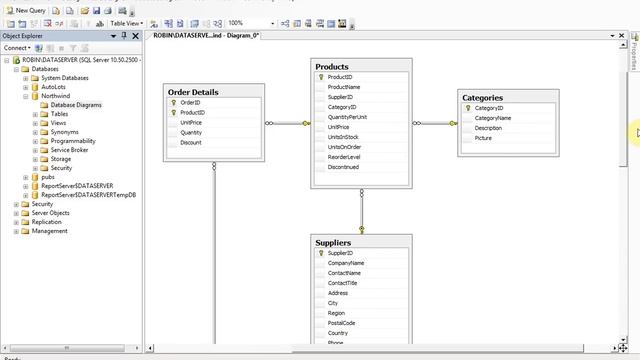Open the Properties side tab
640x360 pixels.
pyautogui.click(x=634, y=51)
